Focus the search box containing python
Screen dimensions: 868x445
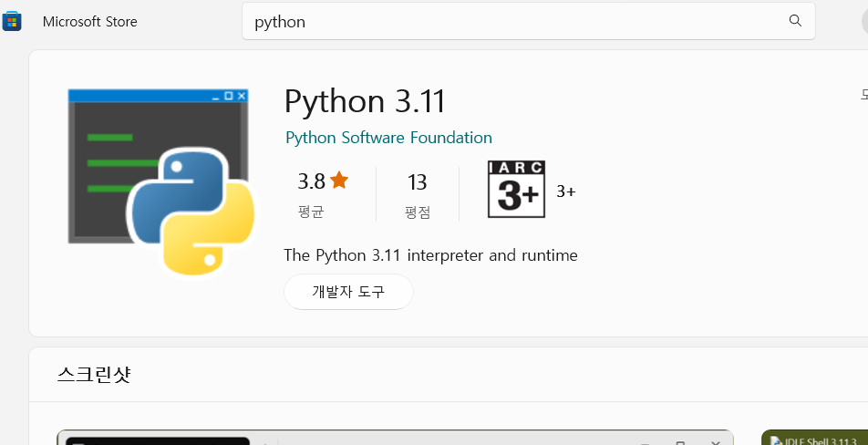(x=528, y=21)
